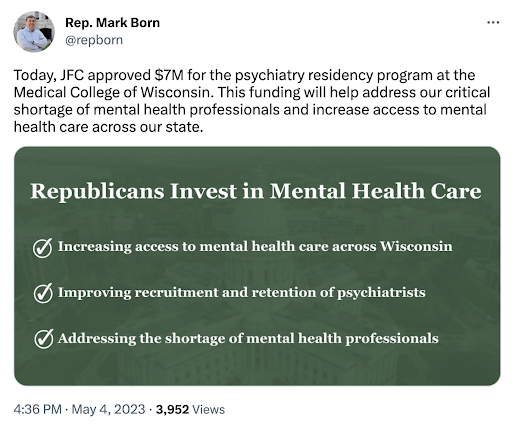Screen dimensions: 512x431
Task: Click the line Improving recruitment and retention
Action: (x=242, y=292)
